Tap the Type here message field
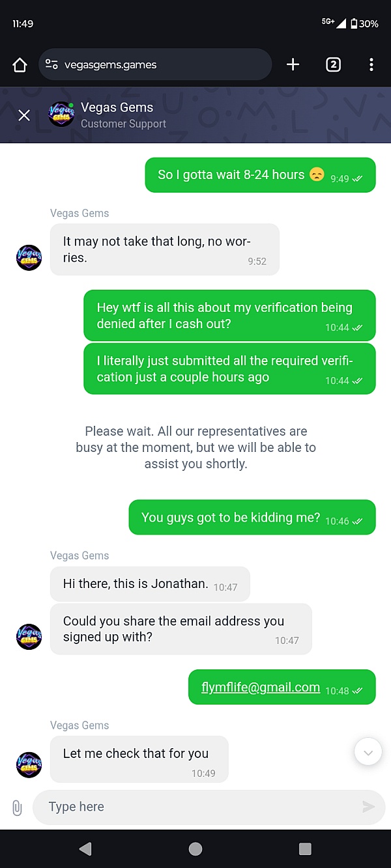391x868 pixels. pos(195,807)
